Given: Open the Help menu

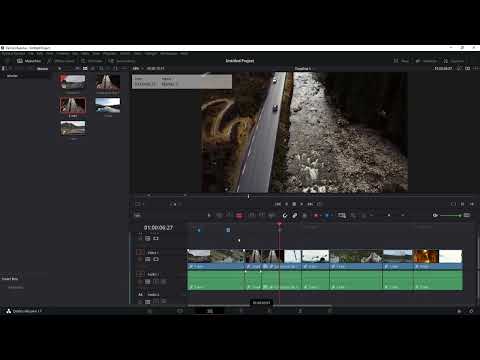Looking at the screenshot, I should [184, 54].
